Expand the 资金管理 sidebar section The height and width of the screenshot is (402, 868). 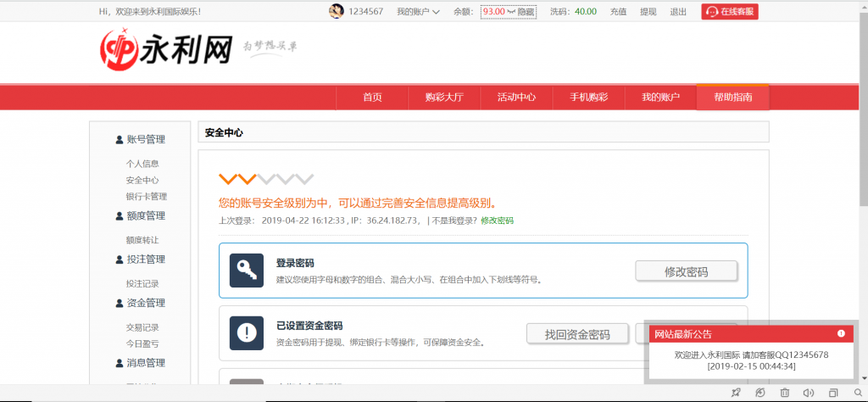click(x=140, y=303)
